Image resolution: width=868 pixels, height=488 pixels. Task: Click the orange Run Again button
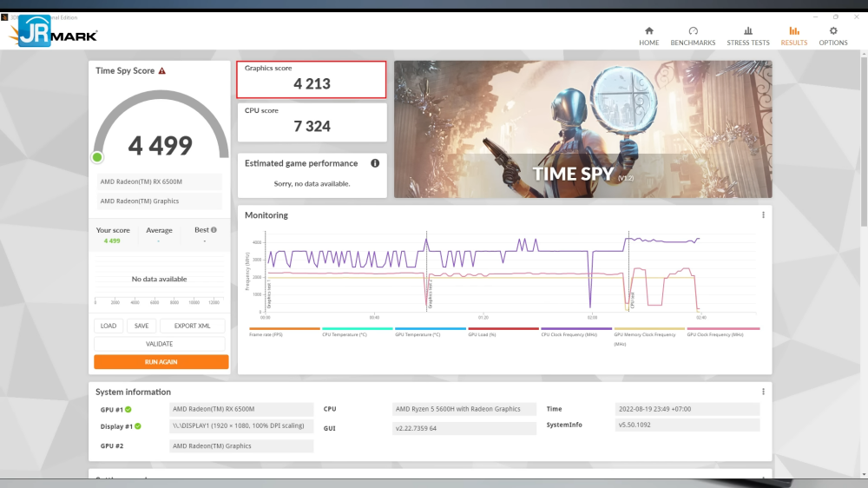161,362
